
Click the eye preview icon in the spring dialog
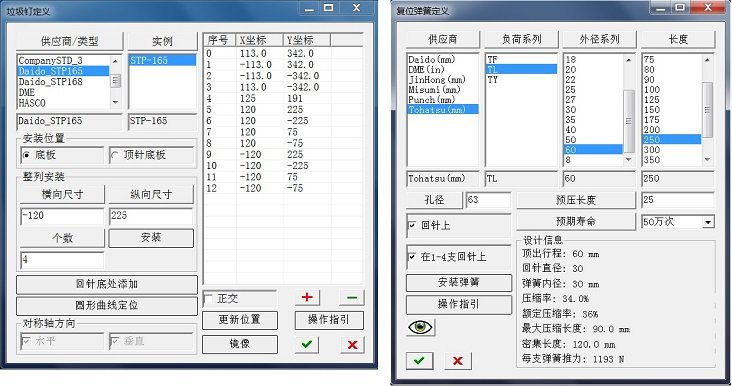tap(420, 327)
